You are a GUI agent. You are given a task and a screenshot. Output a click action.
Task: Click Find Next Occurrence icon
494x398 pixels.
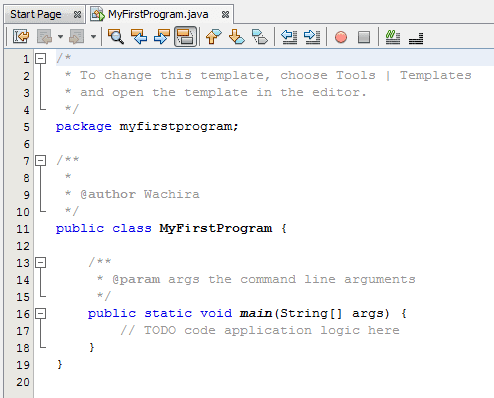tap(162, 36)
